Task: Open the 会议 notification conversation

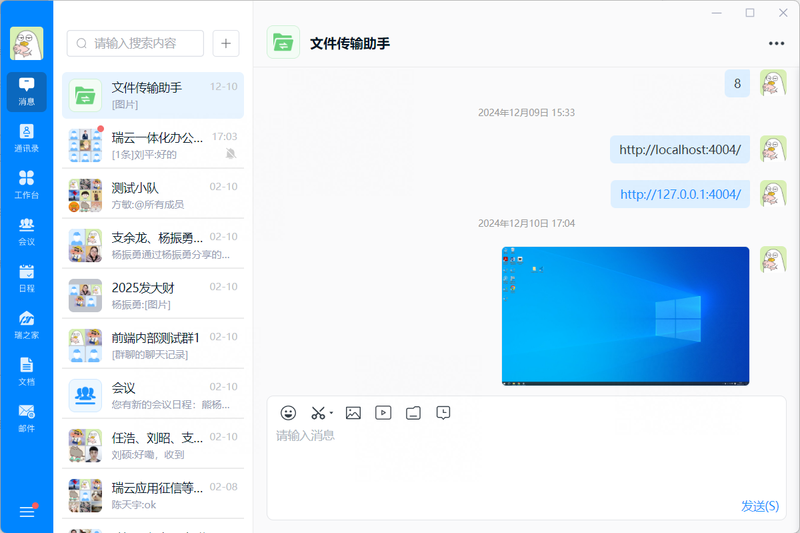Action: tap(153, 395)
